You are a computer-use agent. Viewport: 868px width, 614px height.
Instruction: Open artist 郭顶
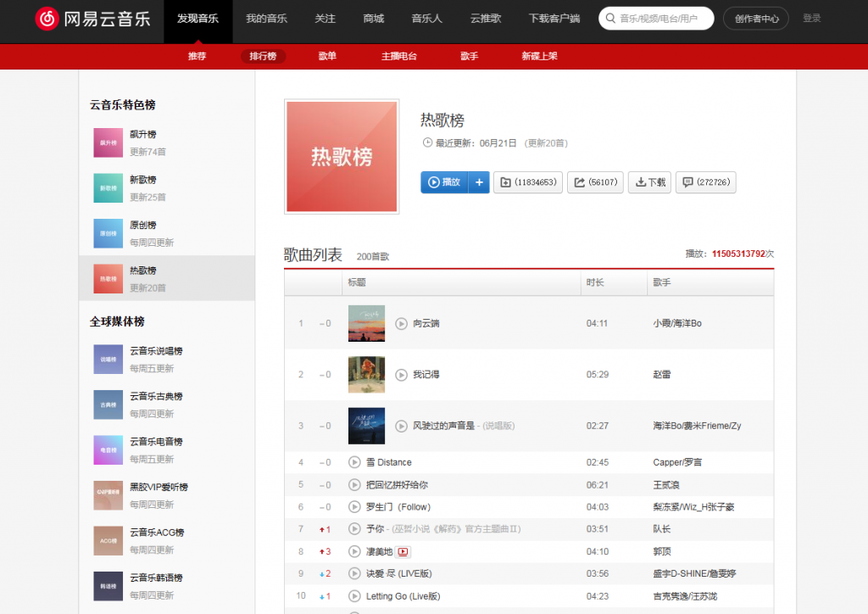(661, 551)
